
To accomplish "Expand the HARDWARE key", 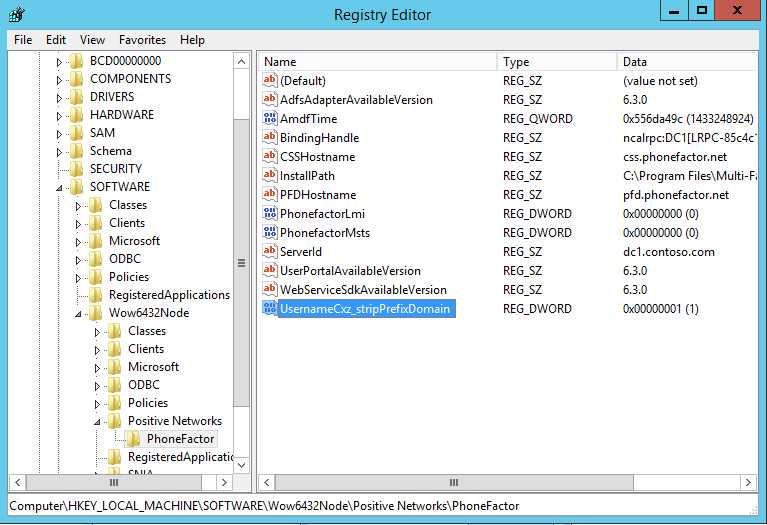I will [x=59, y=116].
